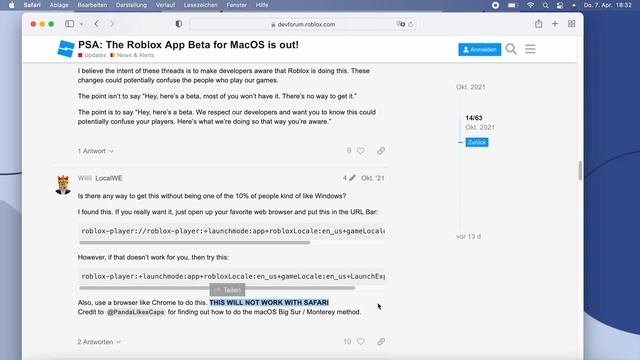
Task: Jump to Okt. 2021 timeline start
Action: click(x=471, y=87)
